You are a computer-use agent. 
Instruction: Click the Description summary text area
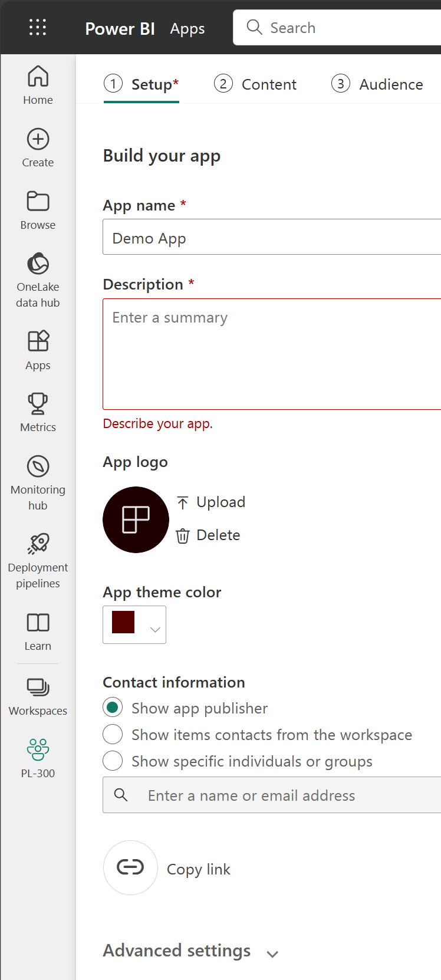[x=272, y=354]
